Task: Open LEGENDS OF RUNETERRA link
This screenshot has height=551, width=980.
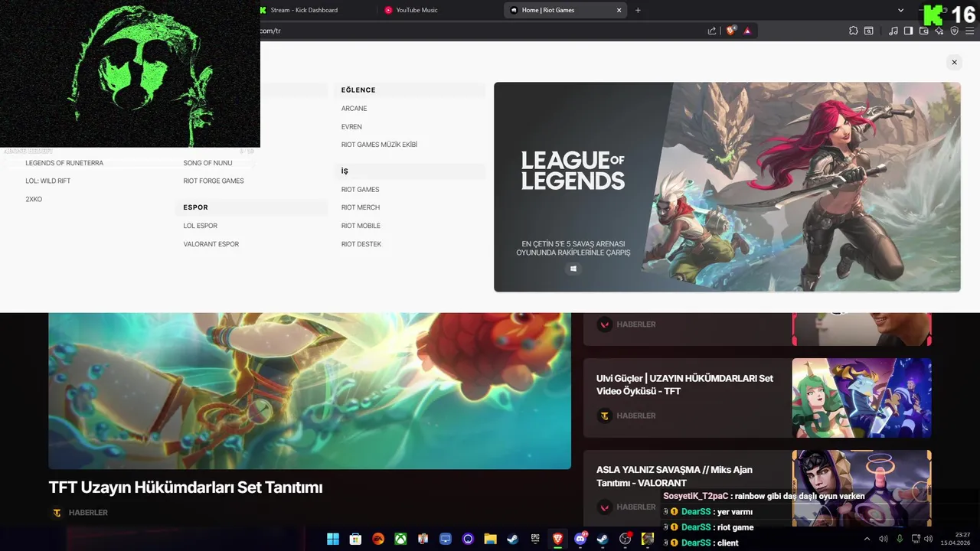Action: point(64,163)
